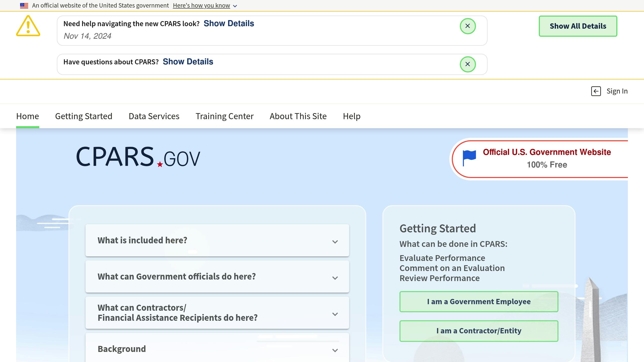Screen dimensions: 644x362
Task: Open the Help menu
Action: [x=352, y=116]
